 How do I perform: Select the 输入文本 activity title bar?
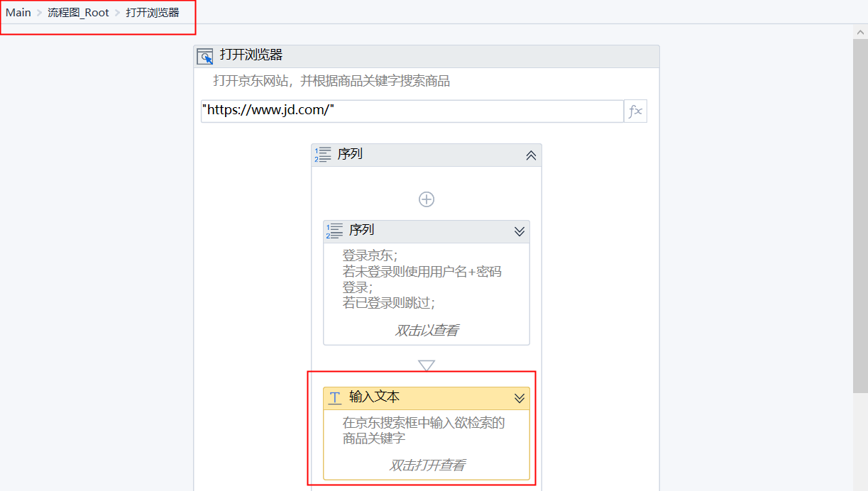tap(427, 398)
